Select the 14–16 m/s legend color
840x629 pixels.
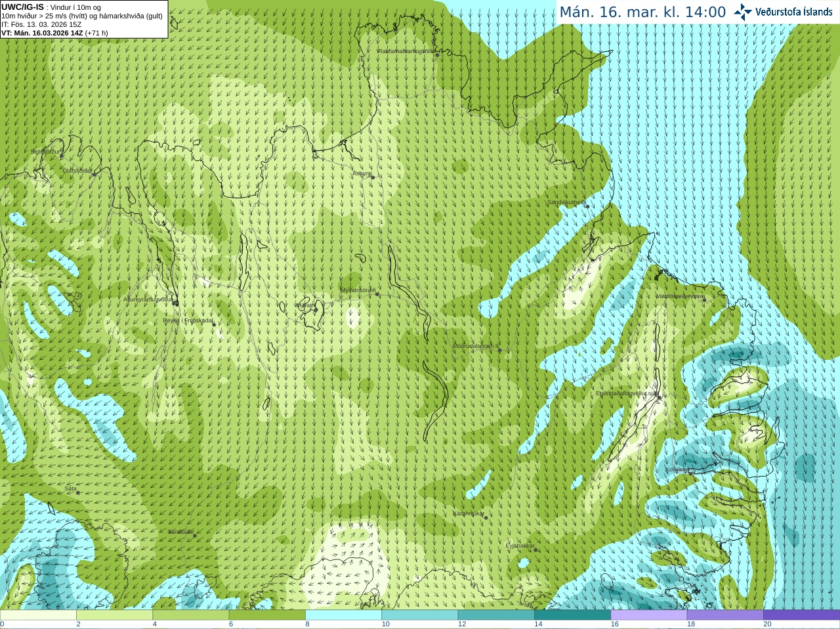click(572, 615)
